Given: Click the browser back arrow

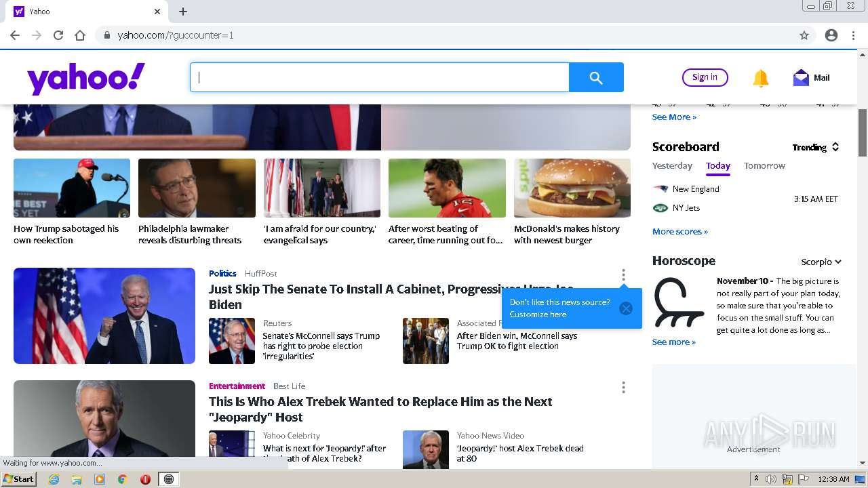Looking at the screenshot, I should click(x=15, y=35).
